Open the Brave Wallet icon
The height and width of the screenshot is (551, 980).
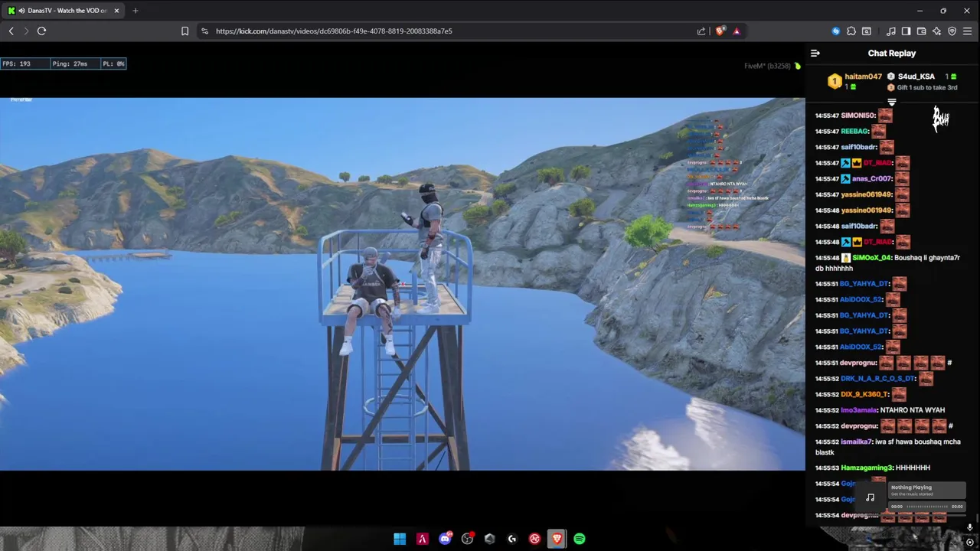click(x=921, y=31)
